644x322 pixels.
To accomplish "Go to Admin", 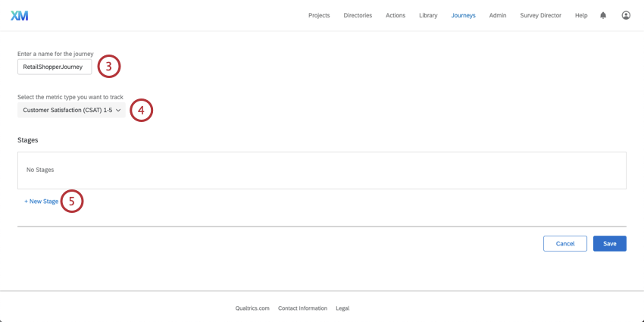I will pos(498,16).
